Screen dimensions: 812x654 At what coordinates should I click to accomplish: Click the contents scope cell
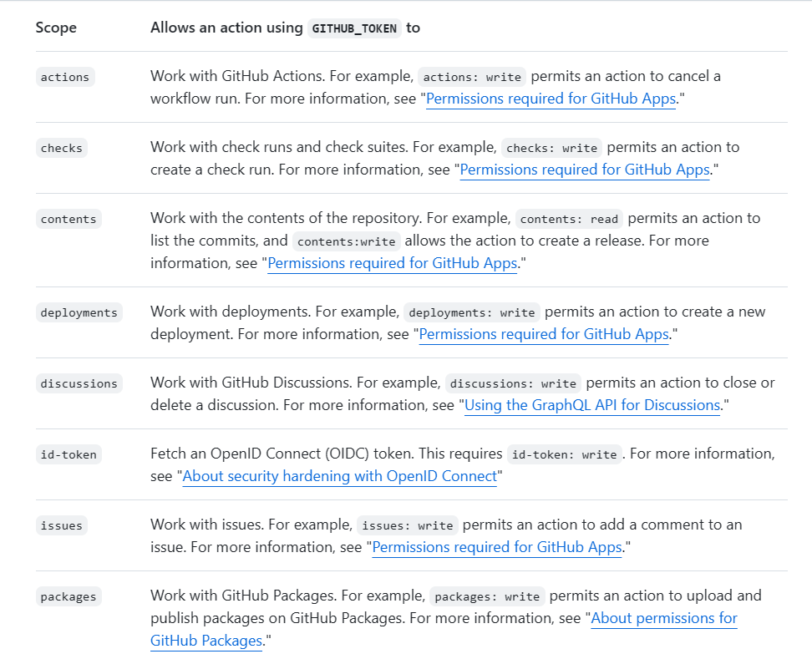click(69, 219)
